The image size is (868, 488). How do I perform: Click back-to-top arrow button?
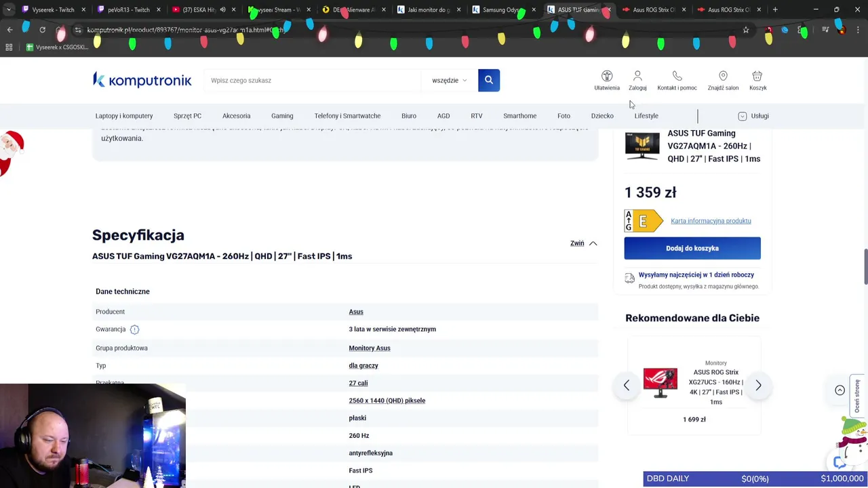pyautogui.click(x=840, y=390)
